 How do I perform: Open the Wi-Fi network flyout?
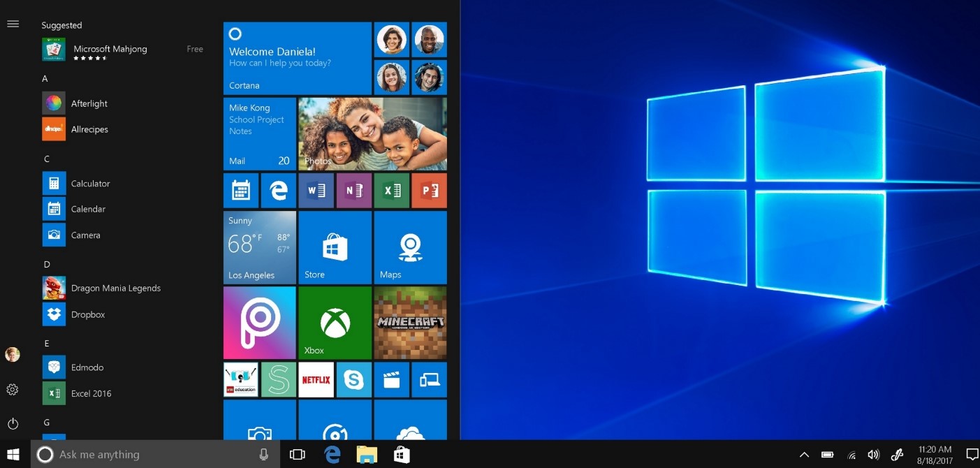851,455
